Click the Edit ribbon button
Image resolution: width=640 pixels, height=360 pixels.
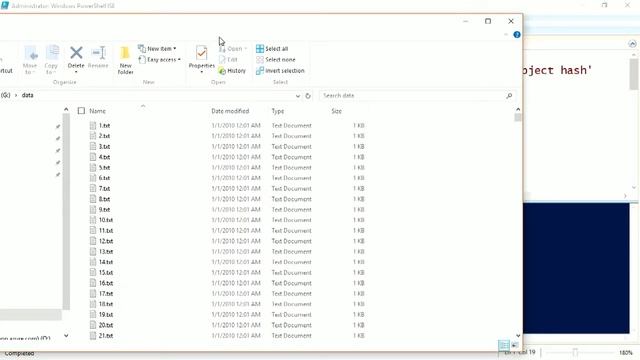click(x=229, y=60)
